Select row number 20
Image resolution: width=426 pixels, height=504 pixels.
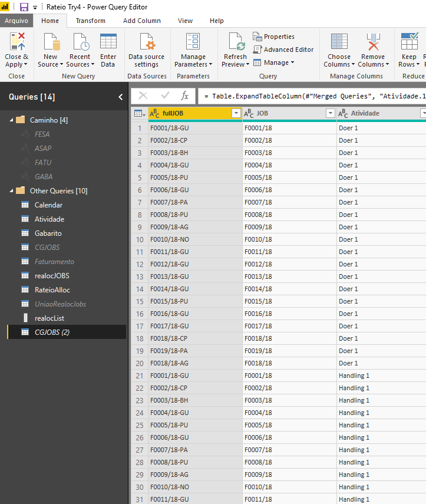140,363
